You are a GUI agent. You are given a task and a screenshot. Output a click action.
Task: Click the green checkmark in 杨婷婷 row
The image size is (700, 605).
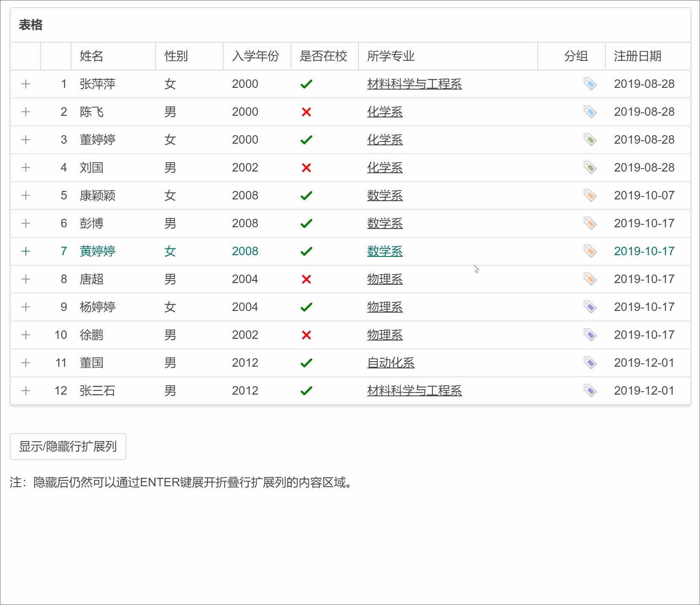pyautogui.click(x=306, y=307)
